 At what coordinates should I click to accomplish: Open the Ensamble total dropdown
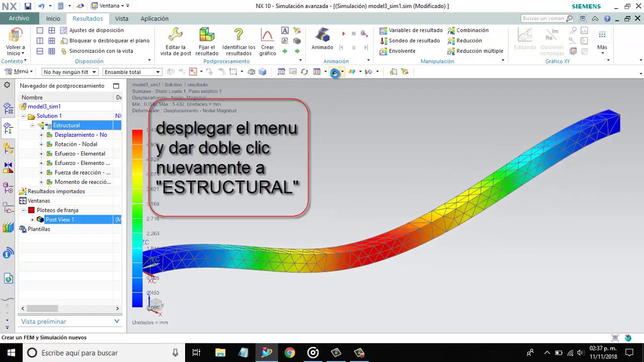click(132, 72)
